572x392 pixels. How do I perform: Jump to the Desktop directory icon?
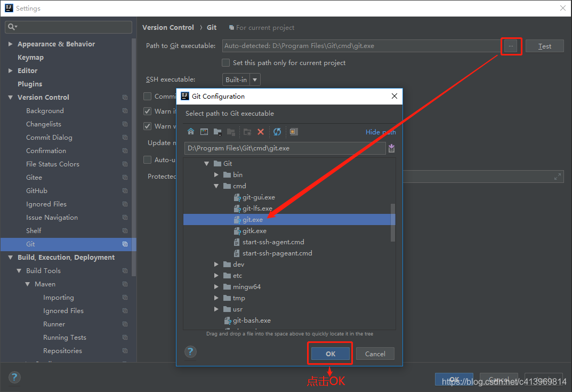coord(204,132)
